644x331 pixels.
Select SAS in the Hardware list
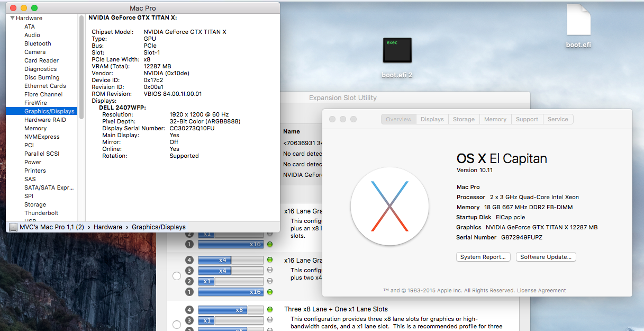[30, 179]
